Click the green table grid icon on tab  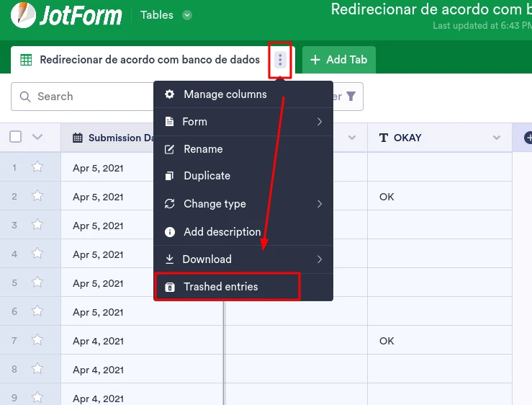click(26, 60)
